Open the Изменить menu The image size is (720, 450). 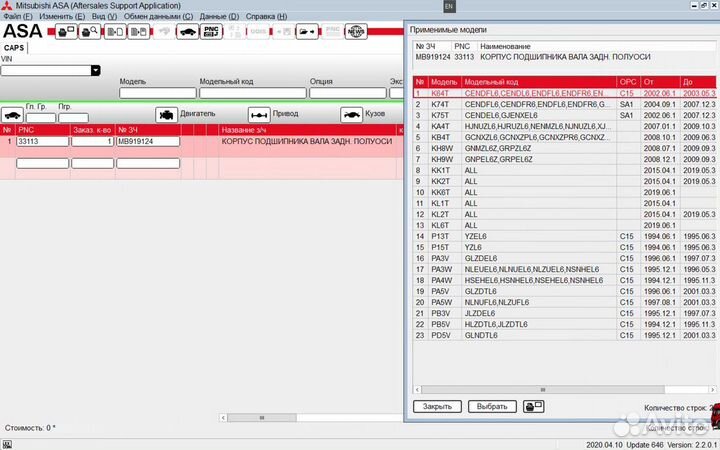tap(62, 16)
